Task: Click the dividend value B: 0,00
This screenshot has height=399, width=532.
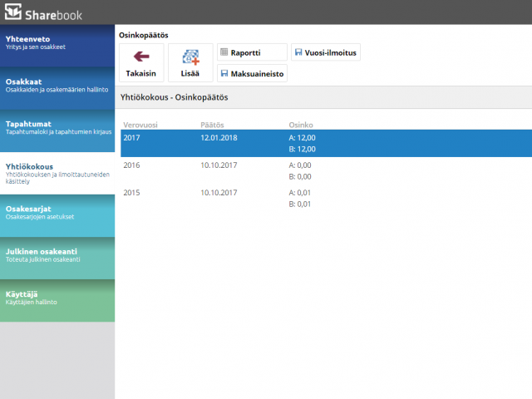Action: pos(300,176)
